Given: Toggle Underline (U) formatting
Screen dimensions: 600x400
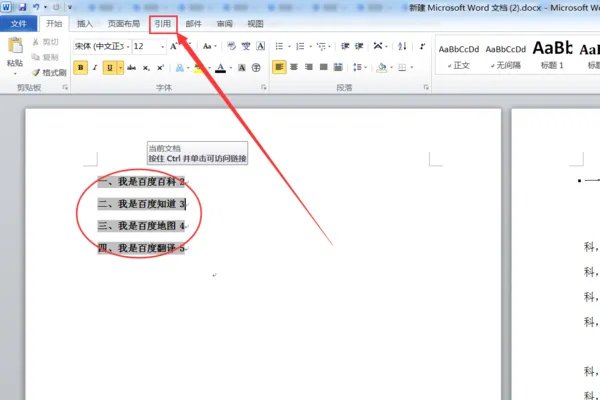Looking at the screenshot, I should click(x=110, y=68).
